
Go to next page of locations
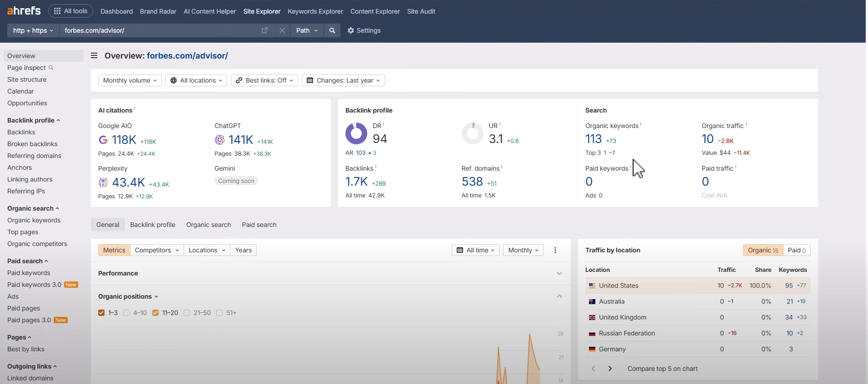click(x=610, y=369)
